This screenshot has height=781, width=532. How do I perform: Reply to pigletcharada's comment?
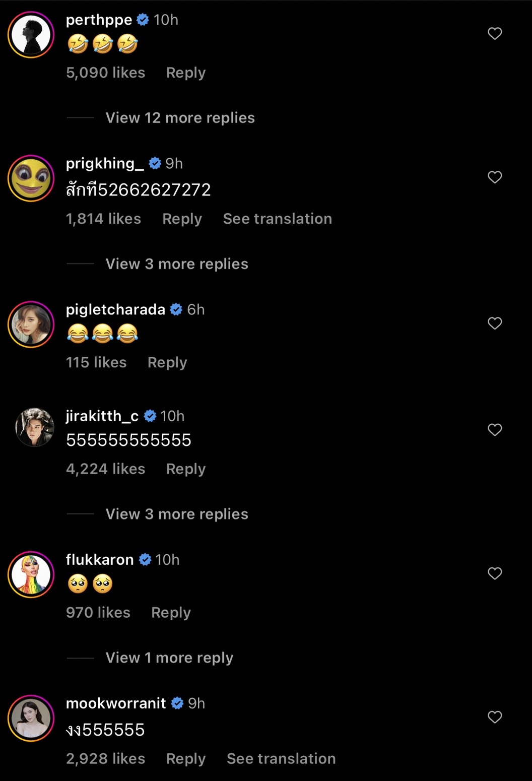coord(167,363)
